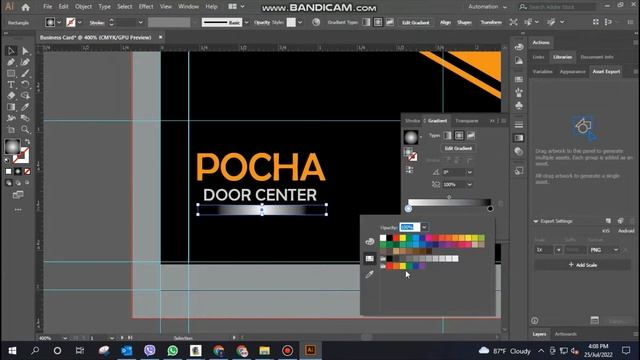640x360 pixels.
Task: Toggle Radial Gradient Type in control bar
Action: pyautogui.click(x=378, y=22)
